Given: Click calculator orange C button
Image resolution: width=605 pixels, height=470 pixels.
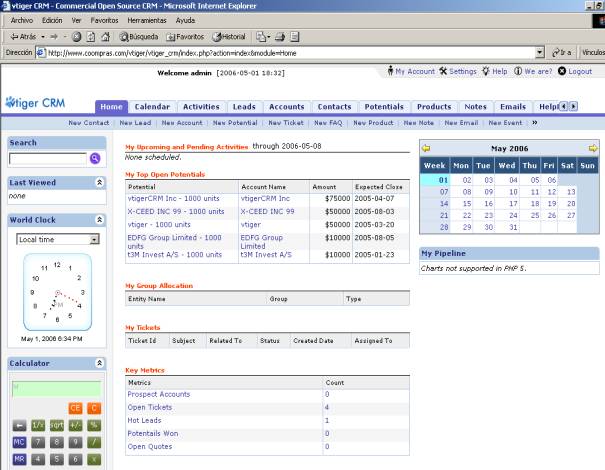Looking at the screenshot, I should tap(94, 408).
